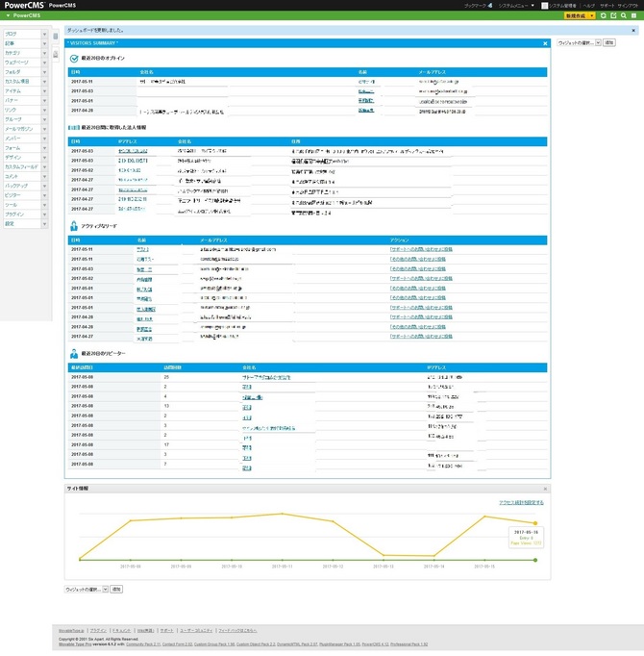Screen dimensions: 644x656
Task: Expand the 設定 sidebar menu arrow
Action: click(x=44, y=224)
